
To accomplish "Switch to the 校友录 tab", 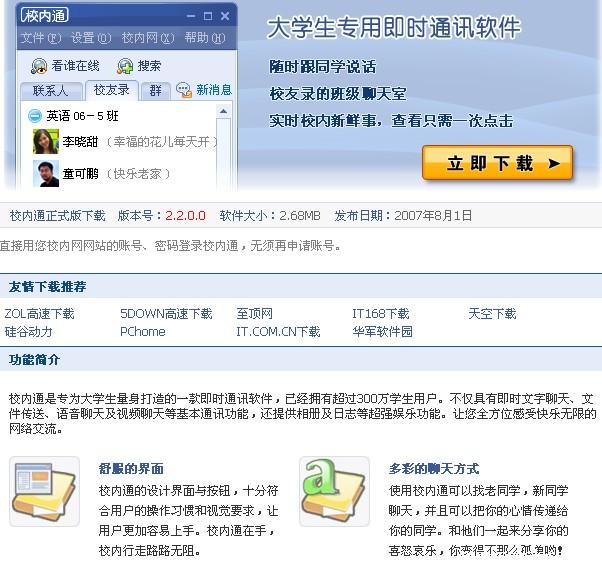I will point(112,90).
